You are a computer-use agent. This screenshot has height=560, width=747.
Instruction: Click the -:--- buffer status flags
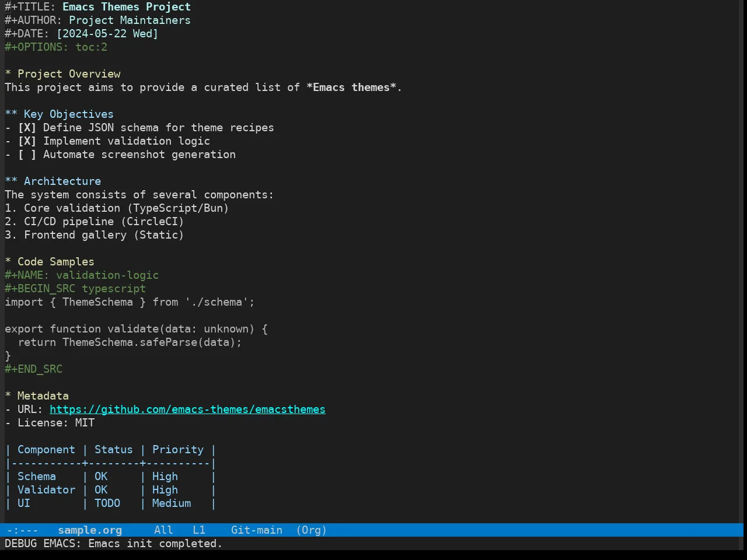pos(22,530)
